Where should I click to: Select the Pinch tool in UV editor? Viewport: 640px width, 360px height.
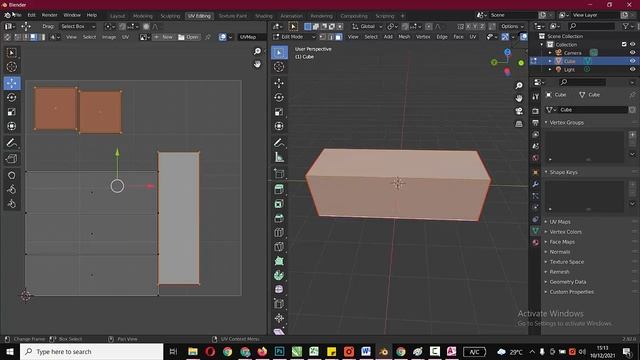pos(11,204)
